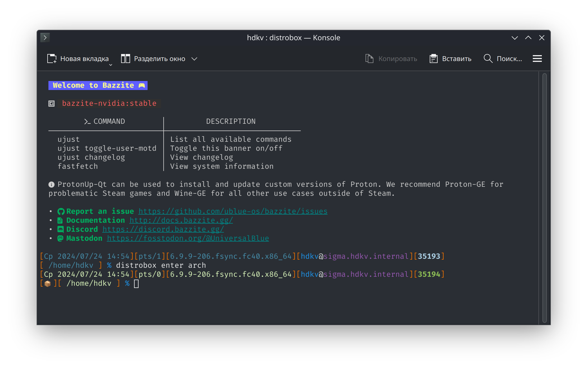Minimize the Konsole window

(514, 38)
